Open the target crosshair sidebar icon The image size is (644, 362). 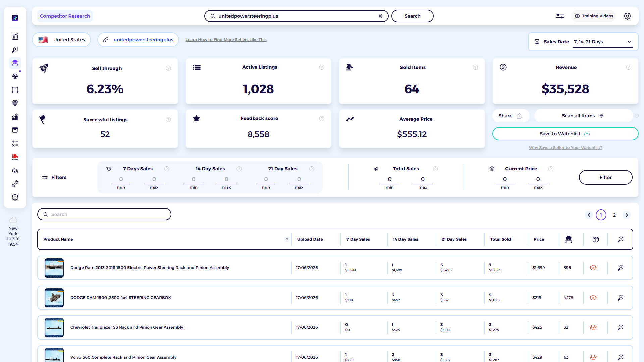(15, 76)
